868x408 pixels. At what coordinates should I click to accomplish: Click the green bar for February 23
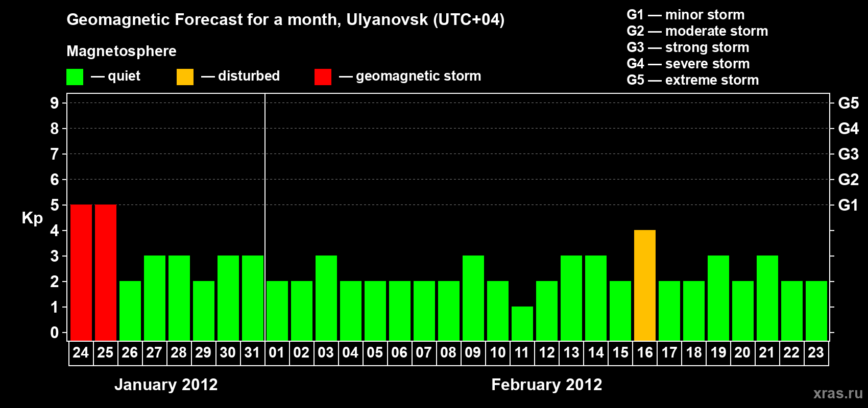(816, 311)
